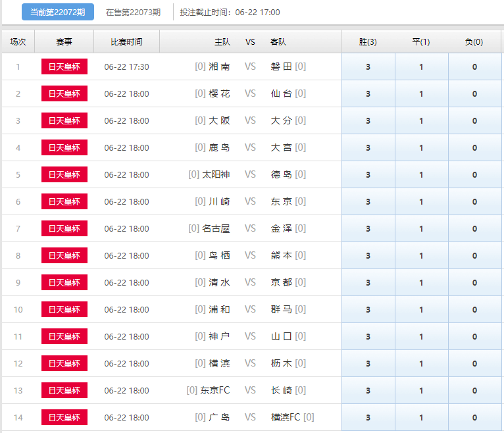Click 06-22 17:30 match time

pos(126,67)
